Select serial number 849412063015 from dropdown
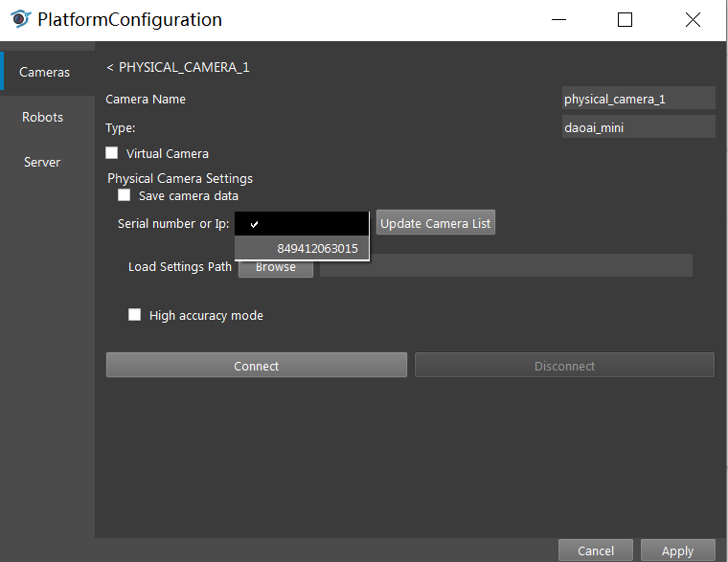Screen dimensions: 728x562 click(303, 248)
